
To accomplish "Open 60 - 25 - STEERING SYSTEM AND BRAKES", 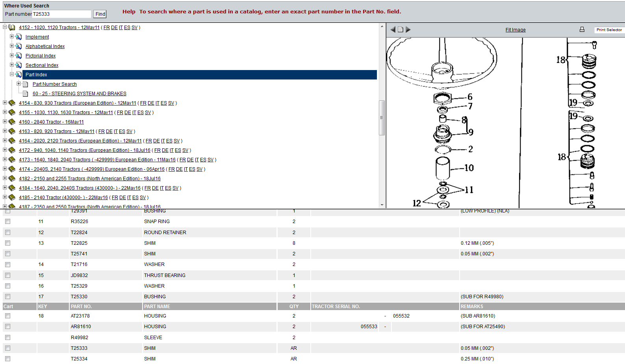I will pyautogui.click(x=79, y=94).
